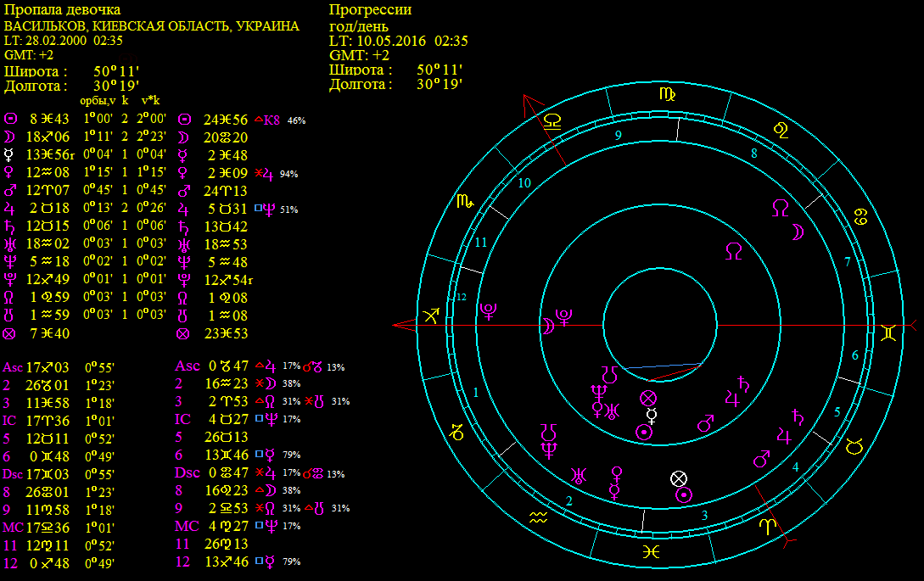Viewport: 924px width, 581px height.
Task: Click natal date 'LT: 28.02.2000 02:35'
Action: [63, 41]
